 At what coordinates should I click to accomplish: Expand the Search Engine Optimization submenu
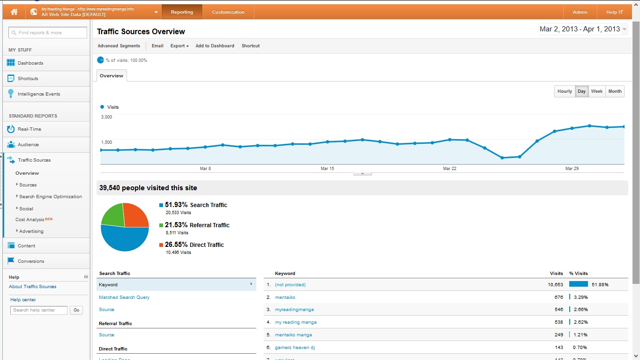pos(50,197)
